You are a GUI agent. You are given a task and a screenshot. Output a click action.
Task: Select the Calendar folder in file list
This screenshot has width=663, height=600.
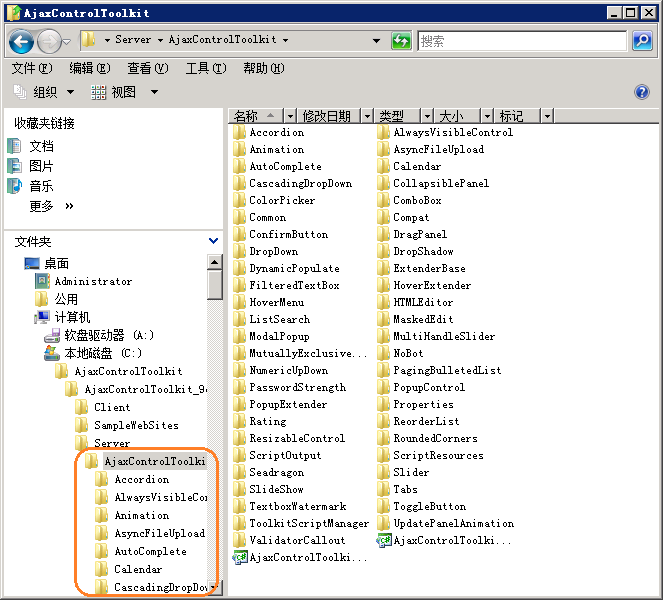[408, 166]
